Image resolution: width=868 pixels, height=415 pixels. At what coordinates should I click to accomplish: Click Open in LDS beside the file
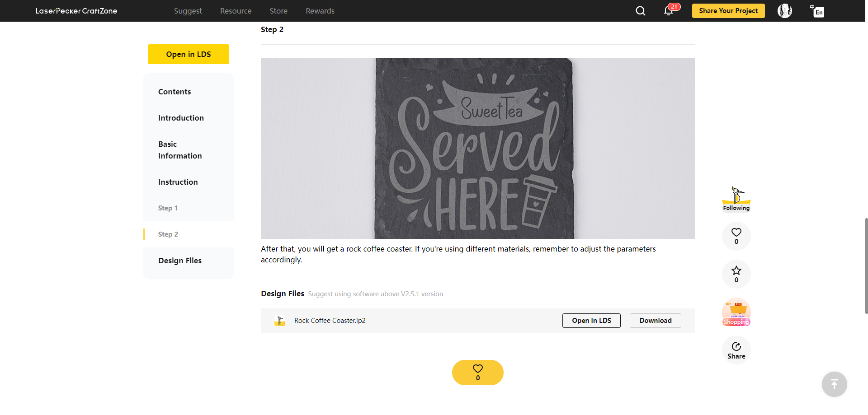[591, 321]
